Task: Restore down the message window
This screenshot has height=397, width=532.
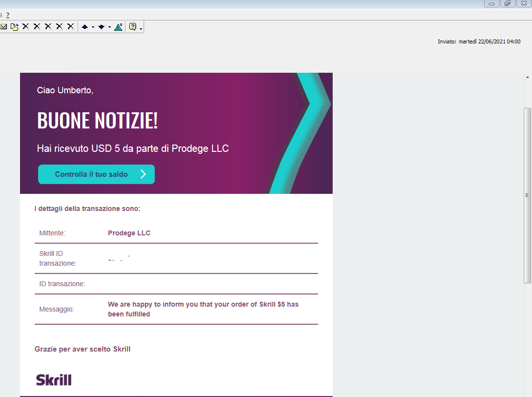Action: click(x=507, y=3)
